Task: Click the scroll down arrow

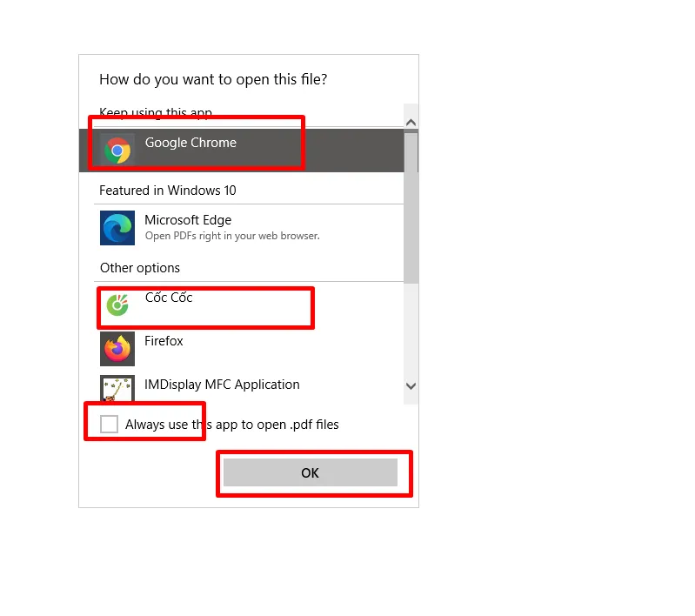Action: click(411, 386)
